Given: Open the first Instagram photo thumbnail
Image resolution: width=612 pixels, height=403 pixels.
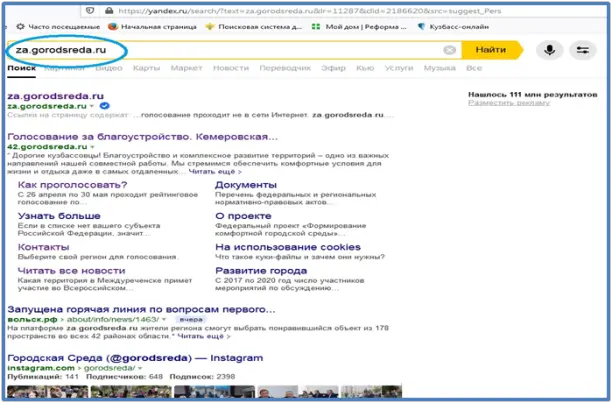Looking at the screenshot, I should click(x=48, y=392).
